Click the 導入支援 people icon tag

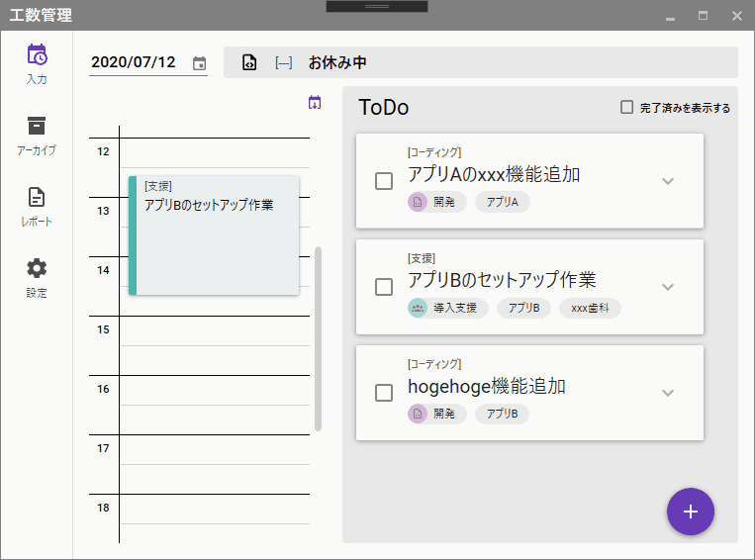pyautogui.click(x=418, y=308)
